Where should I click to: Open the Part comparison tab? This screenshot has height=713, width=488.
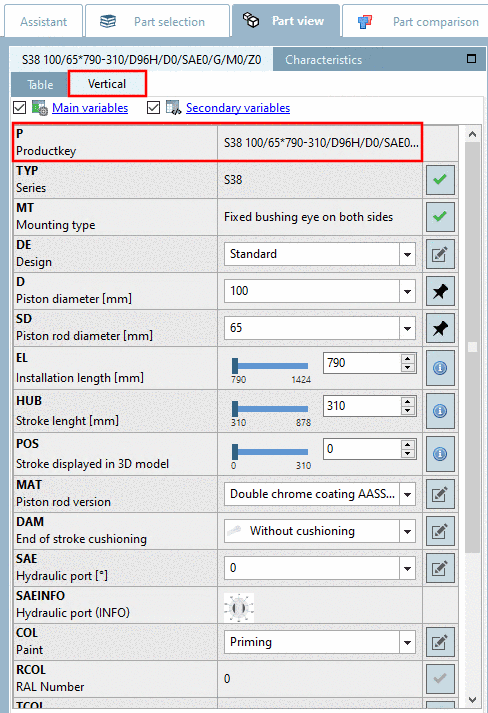(415, 21)
